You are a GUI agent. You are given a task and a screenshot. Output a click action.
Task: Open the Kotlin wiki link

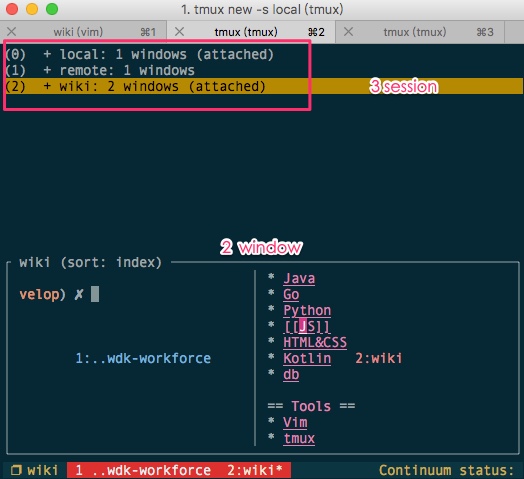pyautogui.click(x=307, y=358)
